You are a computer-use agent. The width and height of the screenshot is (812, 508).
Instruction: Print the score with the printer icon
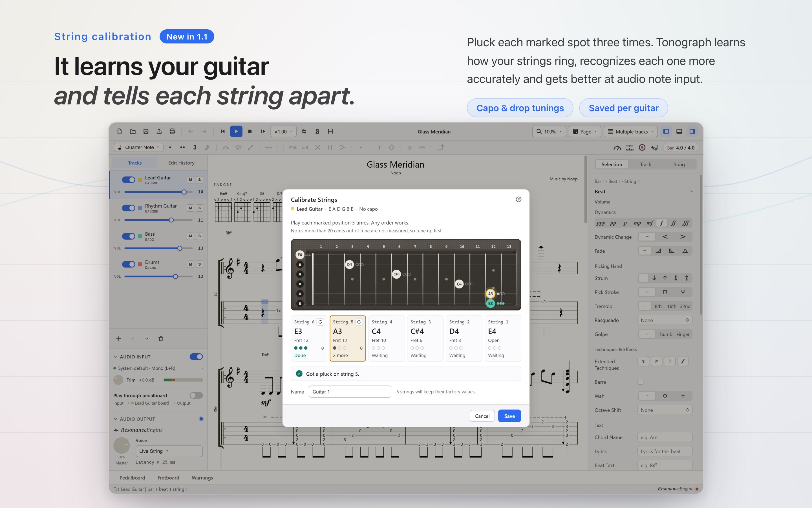coord(172,131)
